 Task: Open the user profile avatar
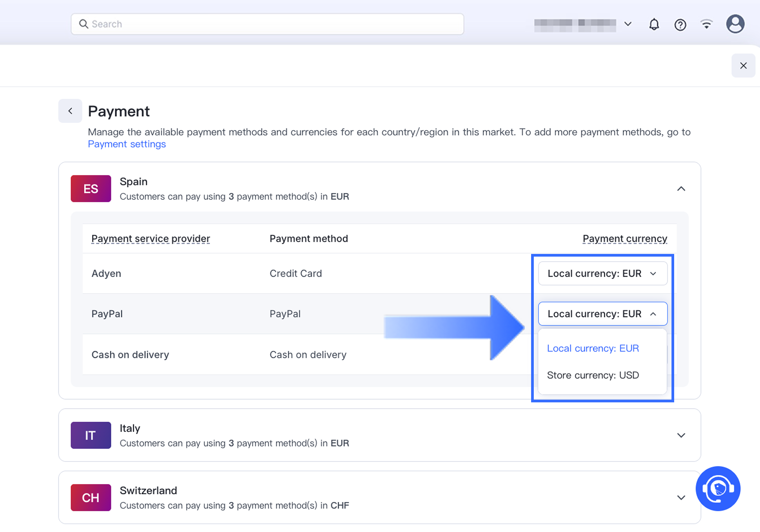click(x=735, y=24)
